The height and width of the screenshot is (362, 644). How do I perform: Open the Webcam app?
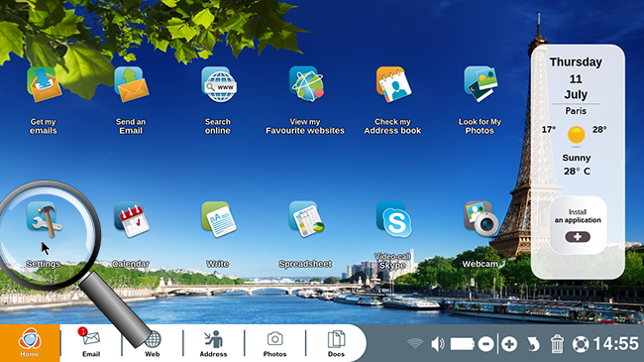pyautogui.click(x=481, y=219)
